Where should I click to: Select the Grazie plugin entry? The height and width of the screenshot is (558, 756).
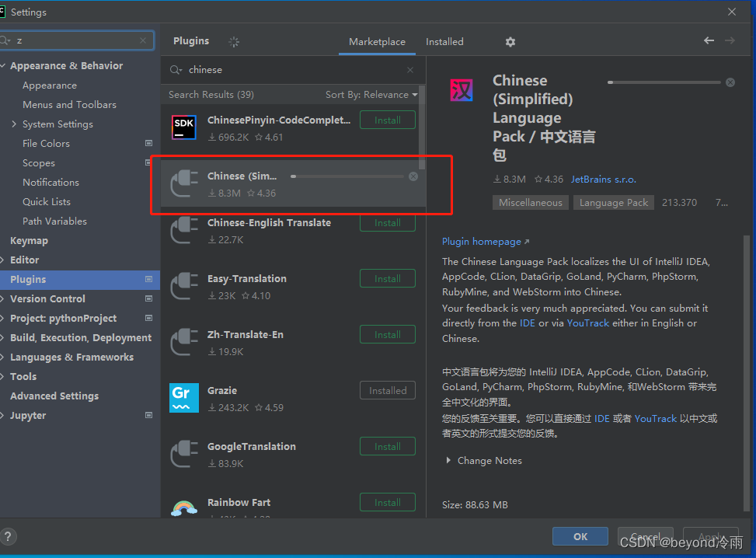(293, 399)
